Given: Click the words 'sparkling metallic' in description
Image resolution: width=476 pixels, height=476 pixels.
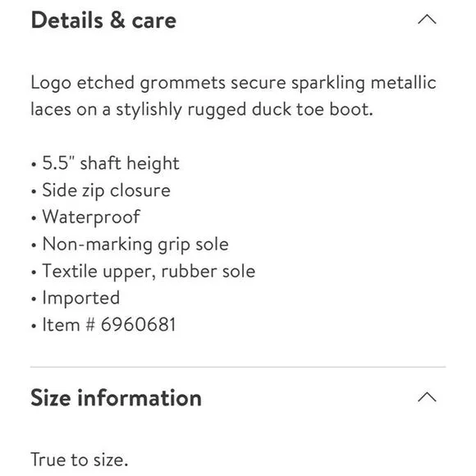Looking at the screenshot, I should (364, 83).
